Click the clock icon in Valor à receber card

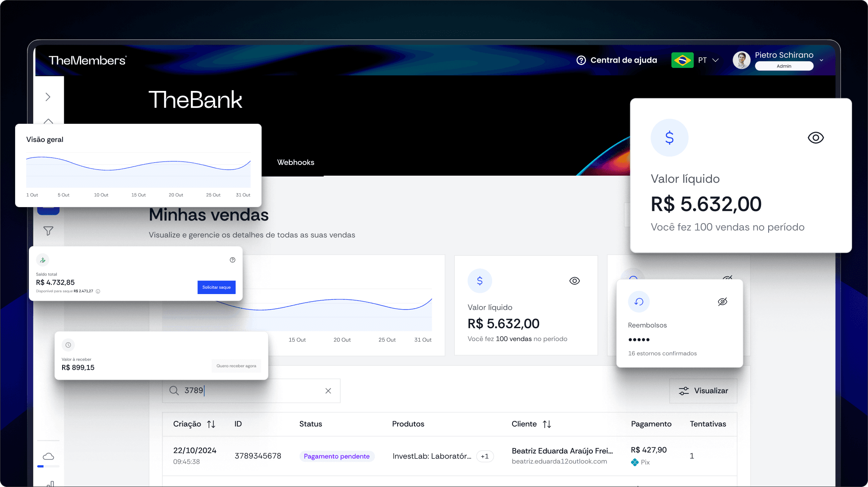click(x=68, y=345)
